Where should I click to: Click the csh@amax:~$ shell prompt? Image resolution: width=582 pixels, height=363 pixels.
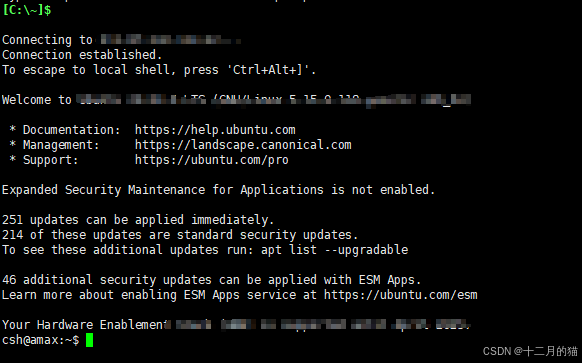[40, 340]
